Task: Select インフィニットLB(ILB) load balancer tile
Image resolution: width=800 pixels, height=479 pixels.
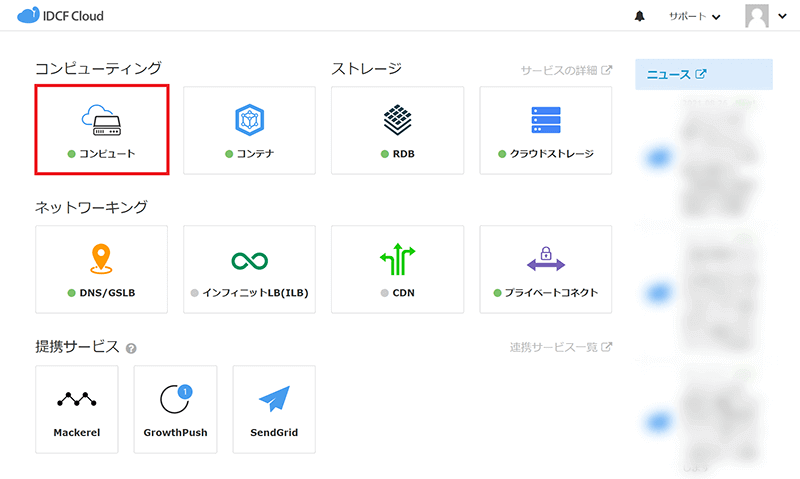Action: click(249, 269)
